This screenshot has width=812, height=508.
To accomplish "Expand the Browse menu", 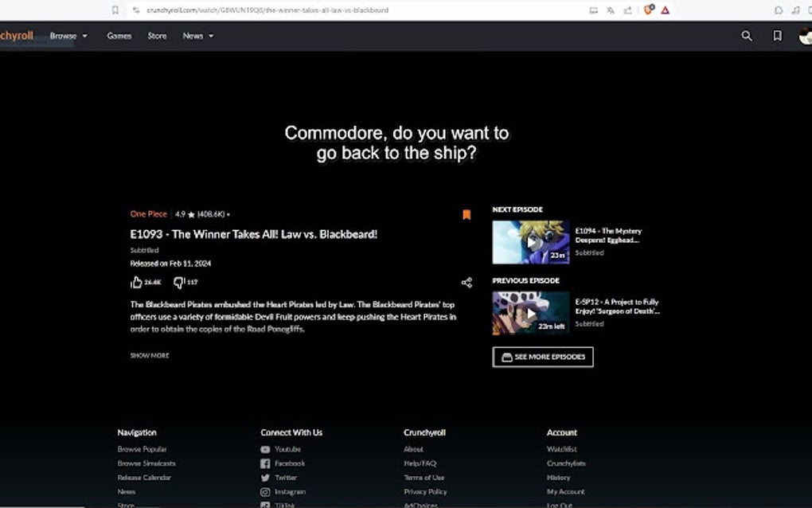I will tap(68, 35).
